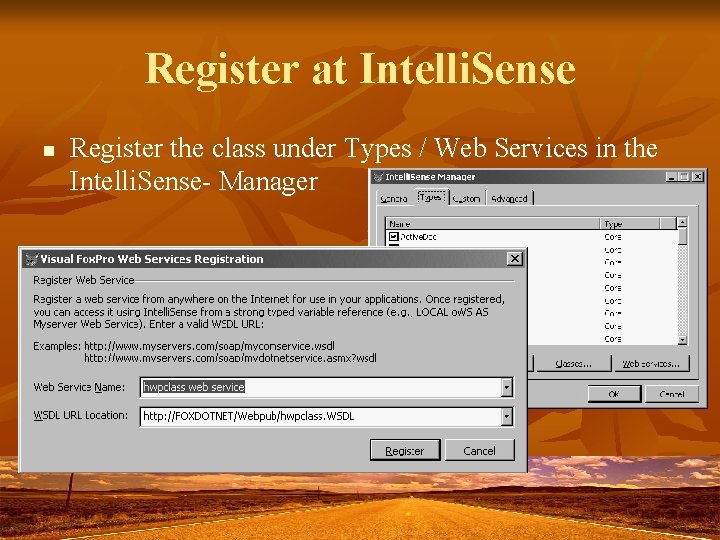
Task: Click the fox icon in IntelliSense Manager title bar
Action: (378, 177)
